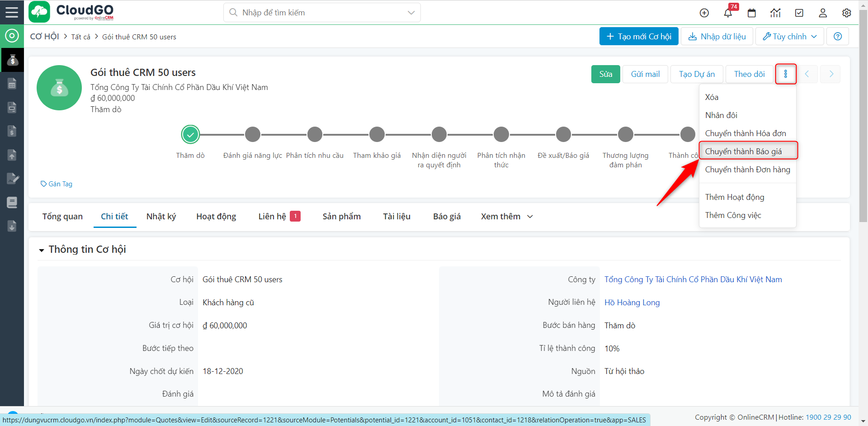Select 'Chuyển thành Báo giá' menu entry
The height and width of the screenshot is (426, 868).
[x=743, y=151]
